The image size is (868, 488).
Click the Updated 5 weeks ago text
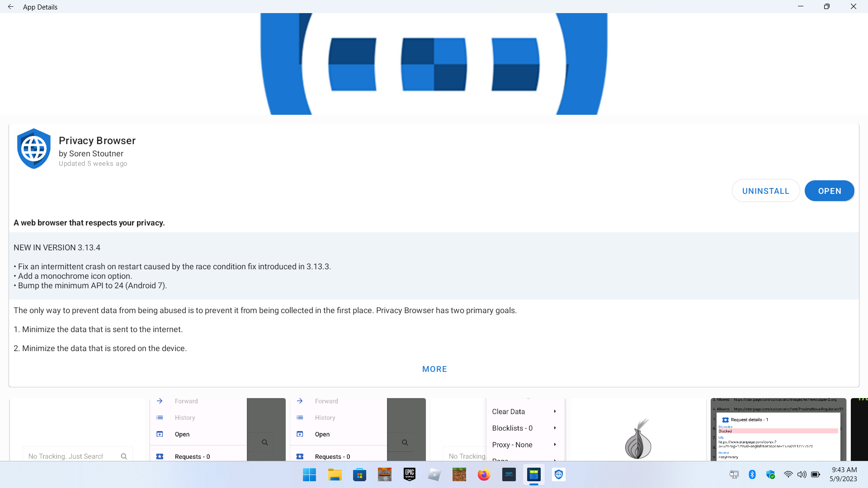coord(93,164)
